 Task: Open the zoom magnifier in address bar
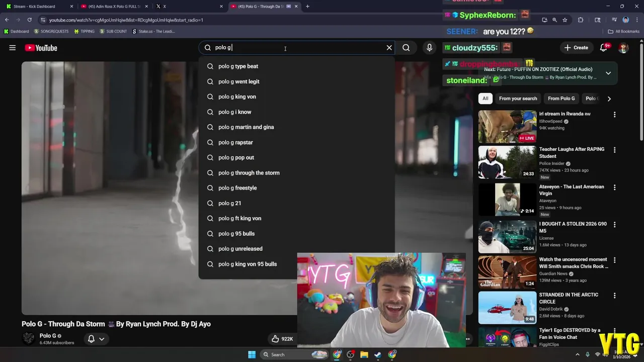[x=554, y=20]
